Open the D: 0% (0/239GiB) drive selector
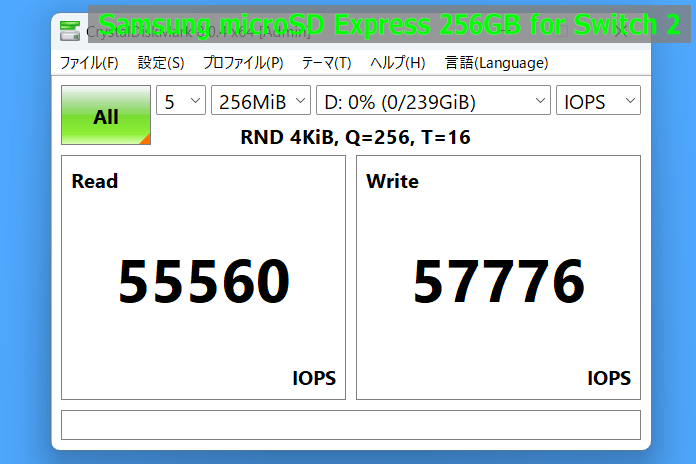Image resolution: width=696 pixels, height=464 pixels. pyautogui.click(x=433, y=102)
